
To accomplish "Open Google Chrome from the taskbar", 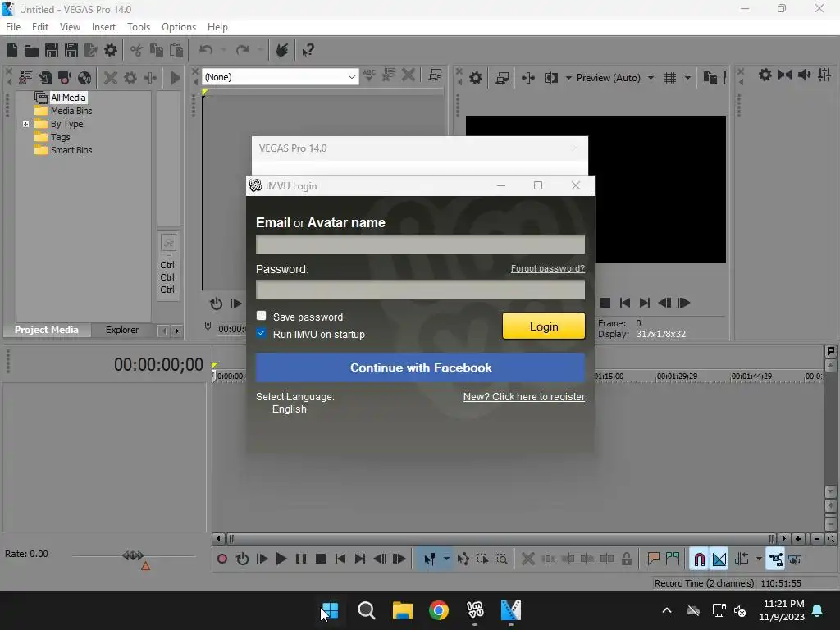I will [x=439, y=610].
